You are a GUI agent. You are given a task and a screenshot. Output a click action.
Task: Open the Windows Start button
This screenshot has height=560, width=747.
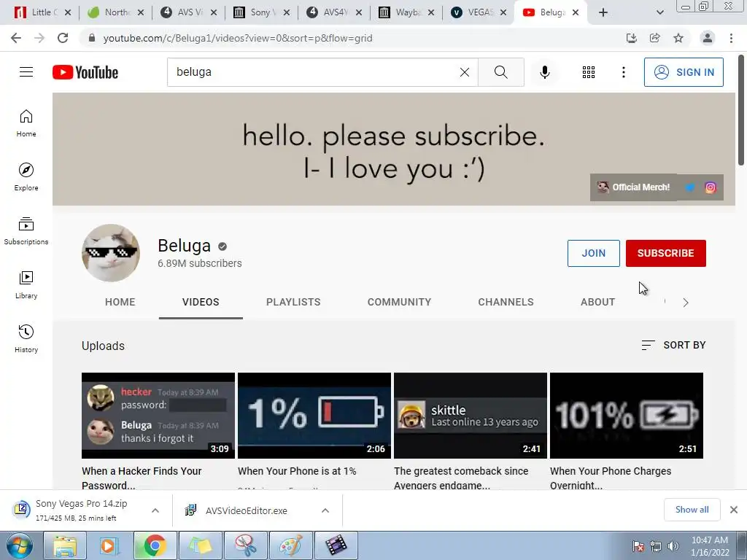coord(19,545)
